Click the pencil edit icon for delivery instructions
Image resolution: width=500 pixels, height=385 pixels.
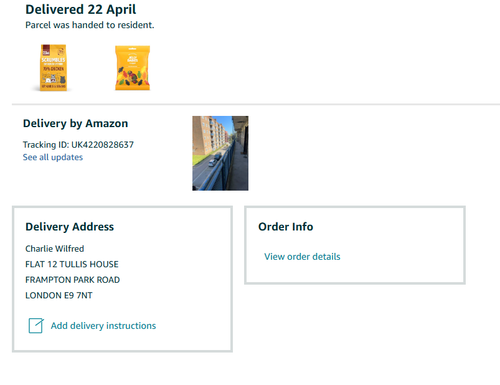click(36, 326)
